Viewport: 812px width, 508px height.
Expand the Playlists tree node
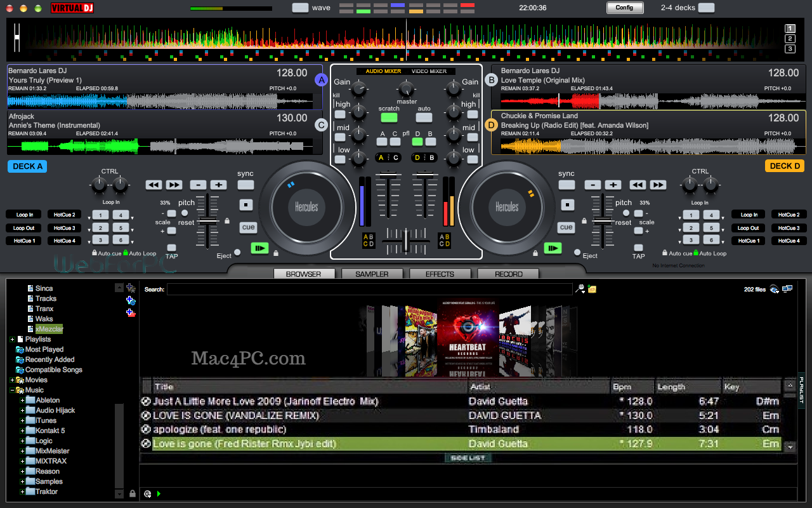click(12, 340)
